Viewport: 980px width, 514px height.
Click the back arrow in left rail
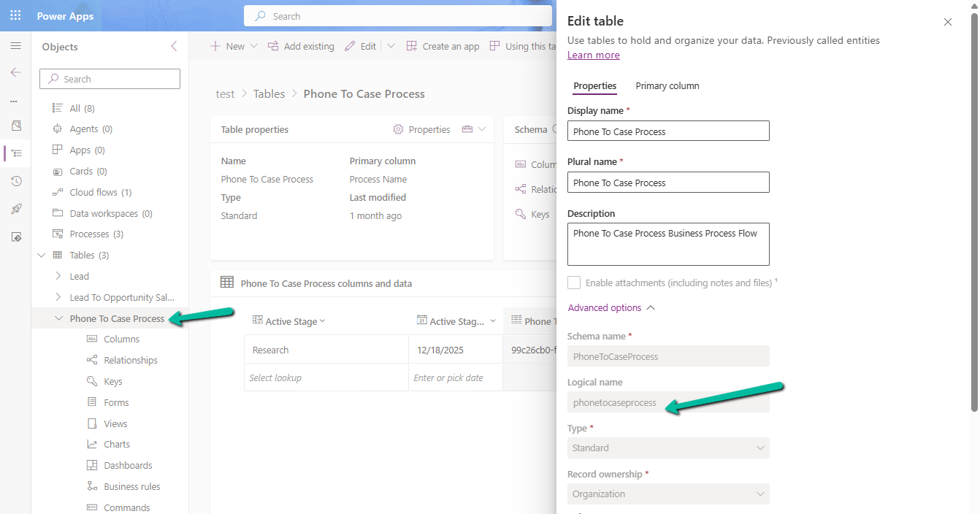point(15,72)
